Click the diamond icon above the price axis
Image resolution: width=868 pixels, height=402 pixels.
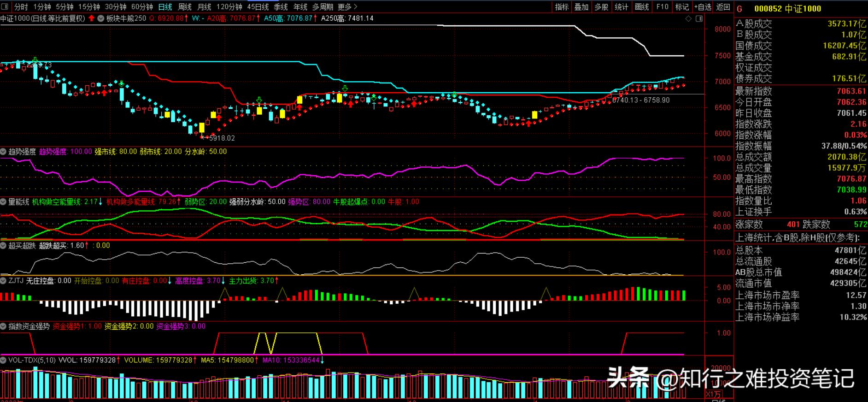click(x=688, y=19)
